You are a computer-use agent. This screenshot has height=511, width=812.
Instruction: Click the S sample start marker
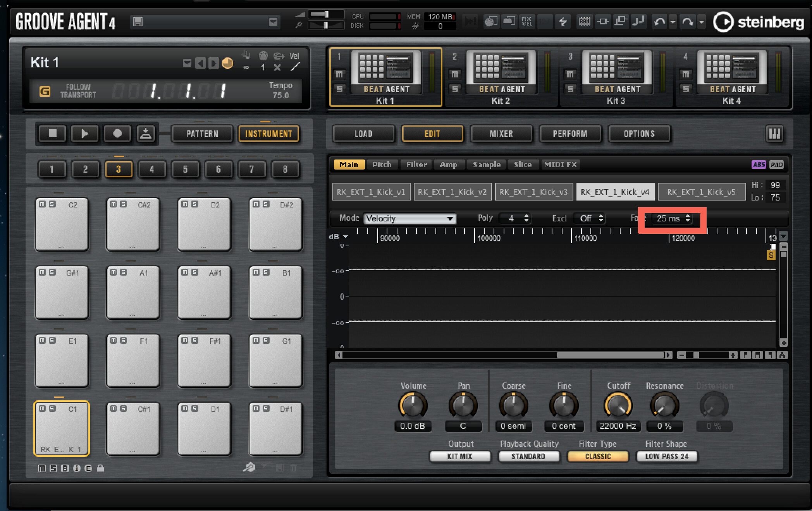pos(771,256)
